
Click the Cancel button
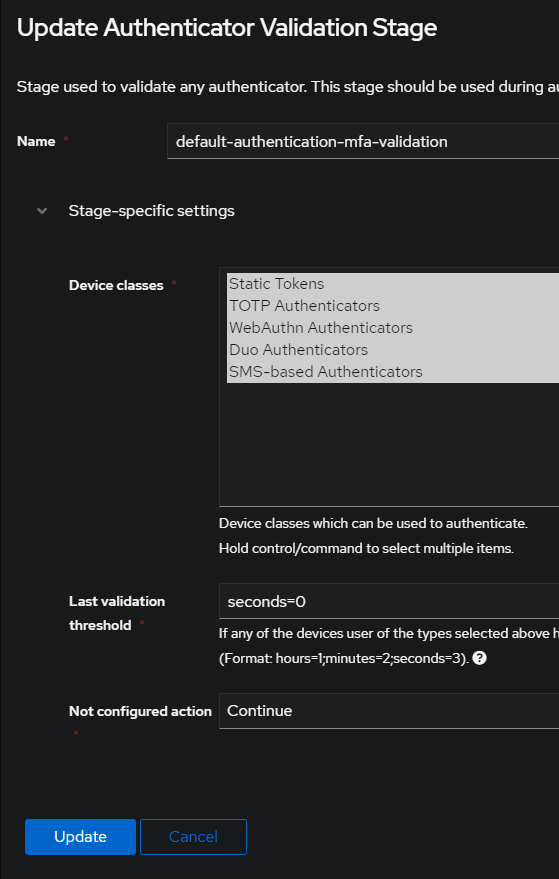(193, 837)
